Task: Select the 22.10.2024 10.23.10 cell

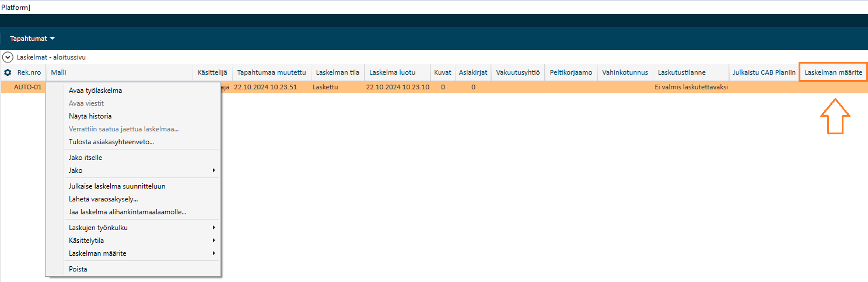Action: (x=398, y=87)
